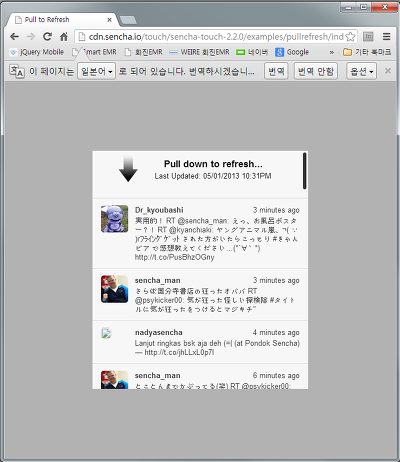Click the 번역 안함 button
Image resolution: width=400 pixels, height=462 pixels.
point(315,71)
